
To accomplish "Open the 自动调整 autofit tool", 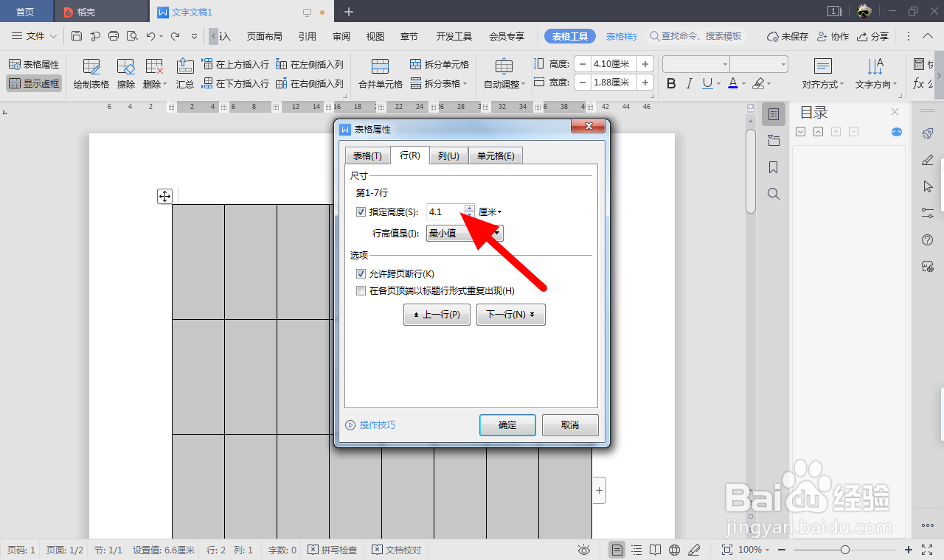I will click(504, 73).
